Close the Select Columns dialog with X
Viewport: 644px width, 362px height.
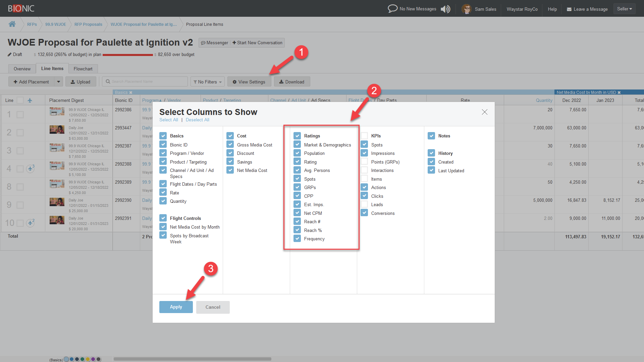484,112
